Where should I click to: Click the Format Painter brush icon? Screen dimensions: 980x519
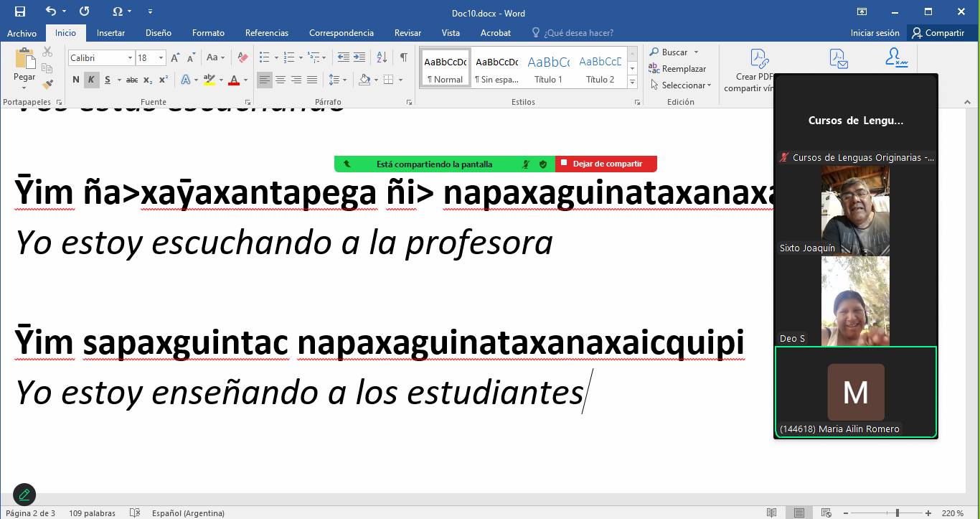tap(47, 85)
